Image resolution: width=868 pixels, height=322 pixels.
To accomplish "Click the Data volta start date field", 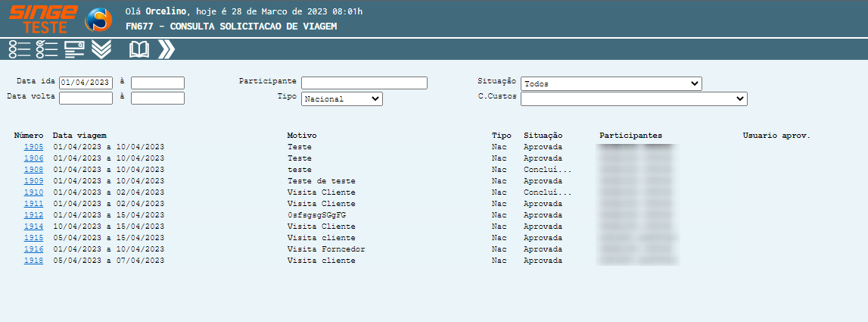I will 86,98.
